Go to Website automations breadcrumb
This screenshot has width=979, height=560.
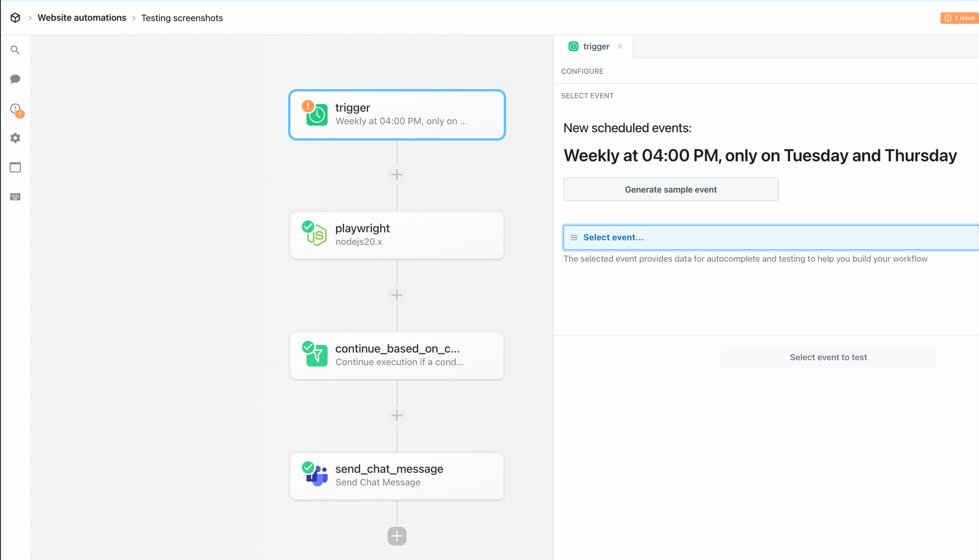point(82,18)
